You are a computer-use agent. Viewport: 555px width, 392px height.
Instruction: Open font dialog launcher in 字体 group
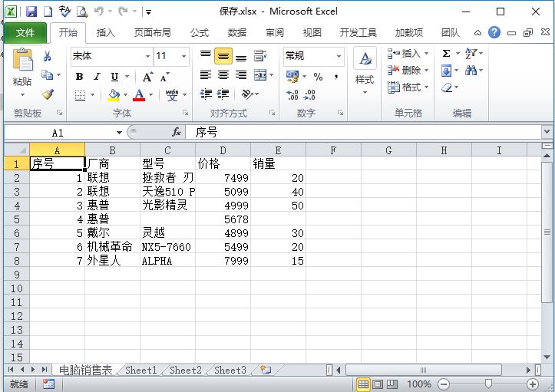point(186,113)
